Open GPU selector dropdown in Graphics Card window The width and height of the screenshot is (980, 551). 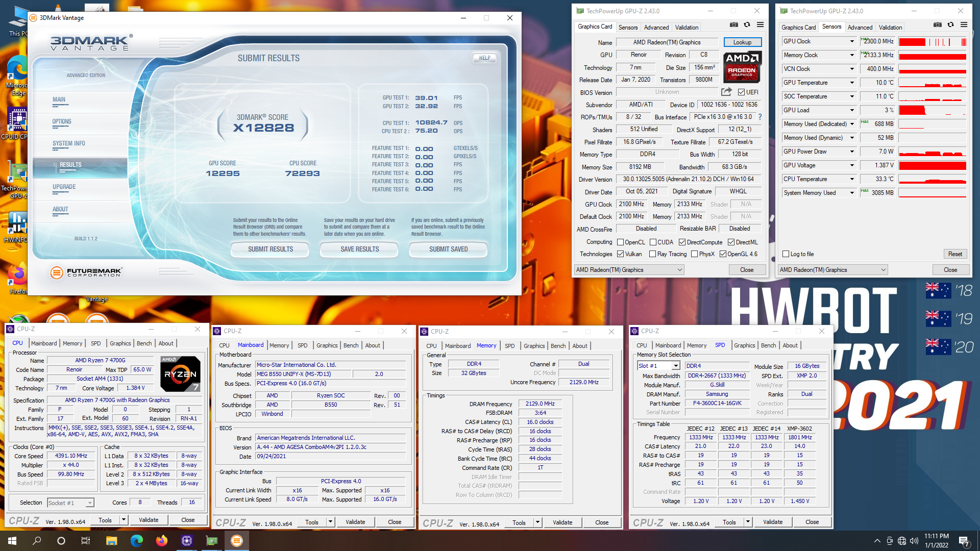pyautogui.click(x=629, y=270)
